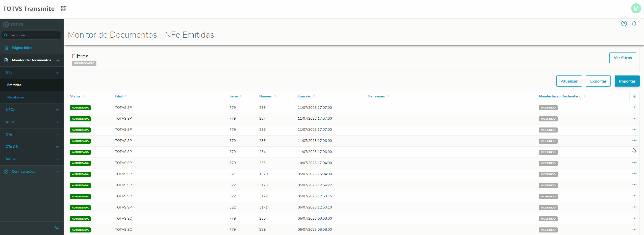Open actions menu for NFe number 3172
Screen dimensions: 644x235
click(x=634, y=196)
